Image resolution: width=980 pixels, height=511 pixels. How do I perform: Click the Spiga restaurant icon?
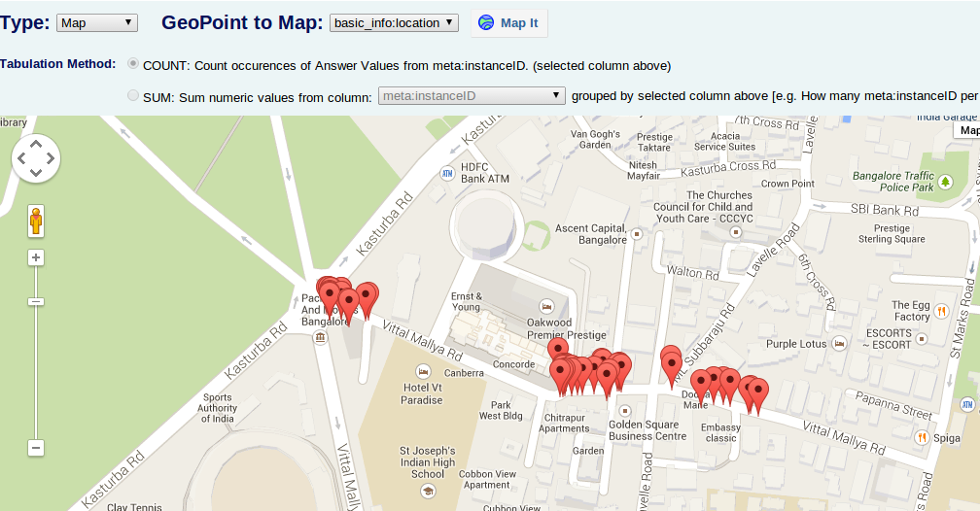click(x=922, y=437)
